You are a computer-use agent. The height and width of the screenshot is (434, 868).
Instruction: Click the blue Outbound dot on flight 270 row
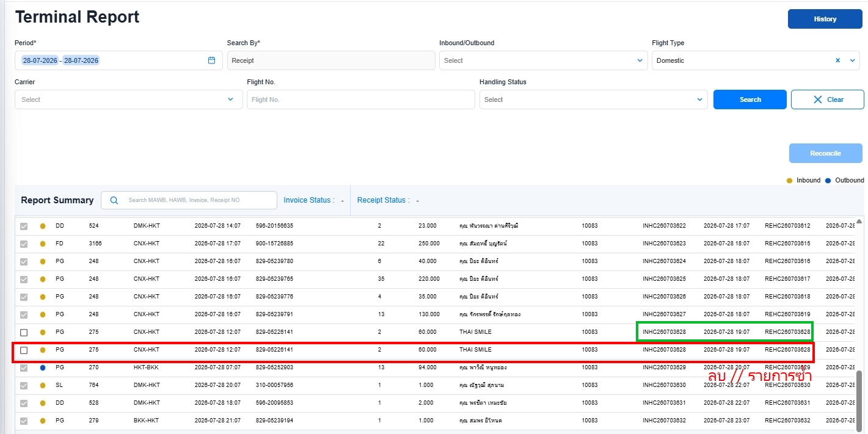point(43,368)
